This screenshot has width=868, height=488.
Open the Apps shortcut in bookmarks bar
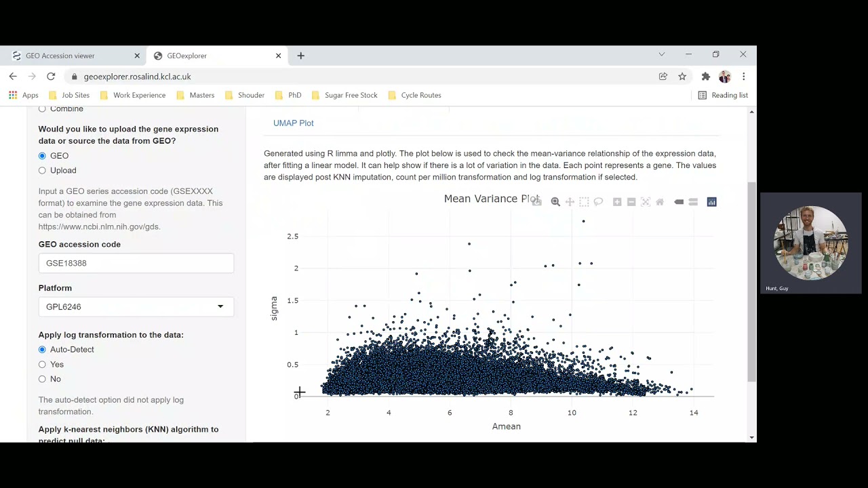(24, 95)
